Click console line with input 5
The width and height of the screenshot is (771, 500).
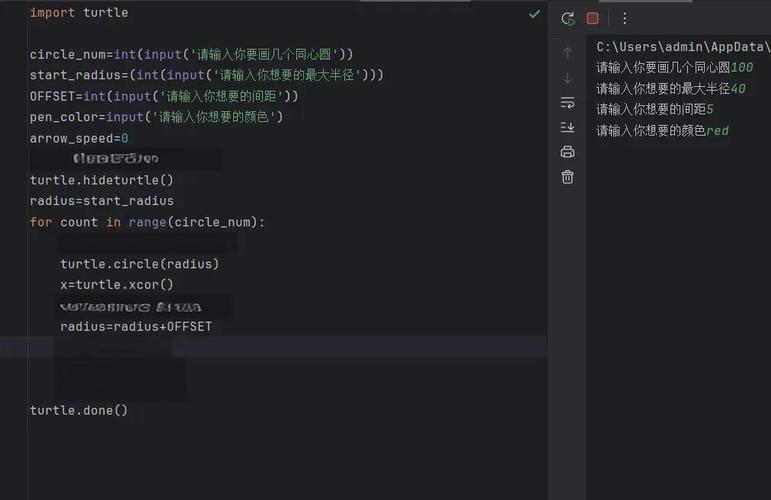(x=654, y=109)
